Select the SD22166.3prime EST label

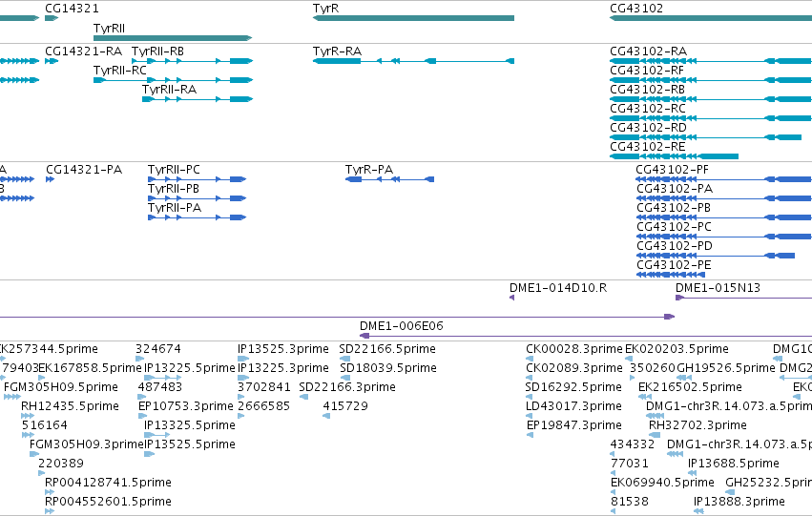[x=347, y=387]
